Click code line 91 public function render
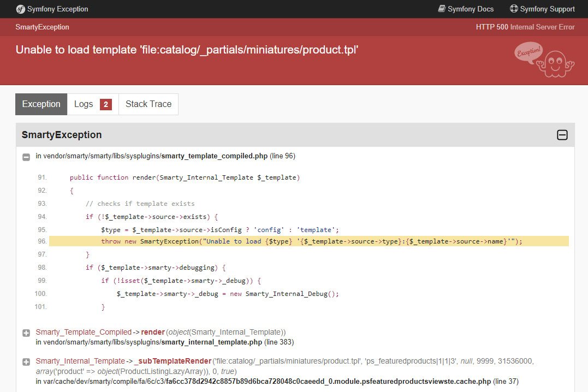Viewport: 588px width, 392px height. pos(185,177)
